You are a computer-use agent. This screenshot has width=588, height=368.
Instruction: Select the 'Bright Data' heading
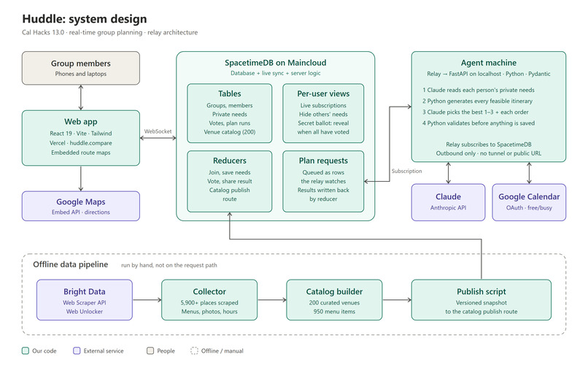pos(85,292)
